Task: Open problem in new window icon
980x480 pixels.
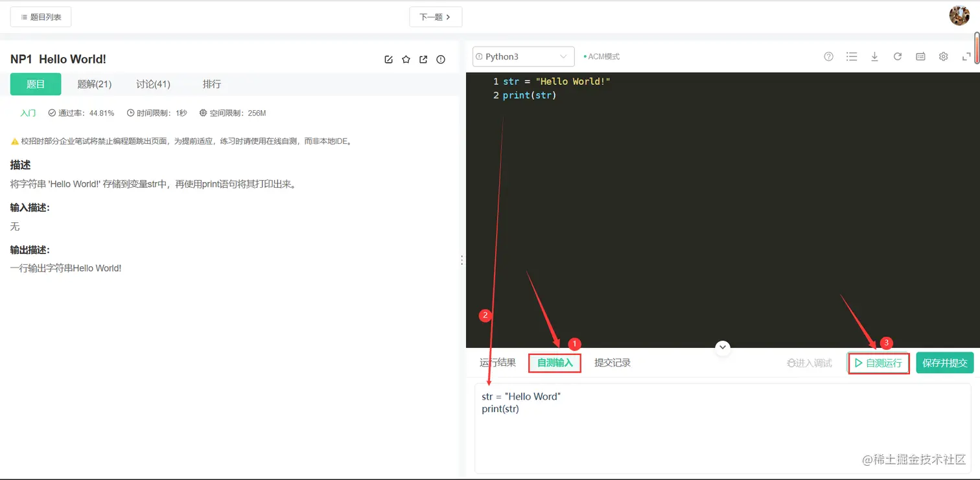Action: point(423,60)
